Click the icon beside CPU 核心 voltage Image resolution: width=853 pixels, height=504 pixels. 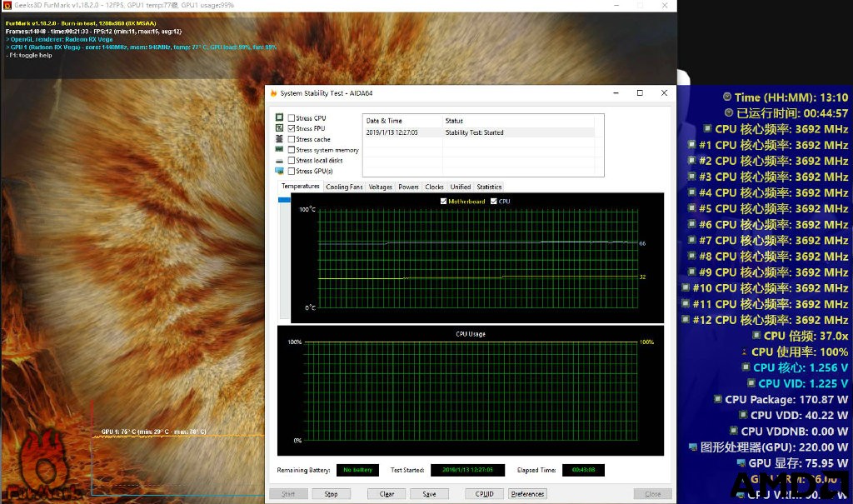point(746,367)
